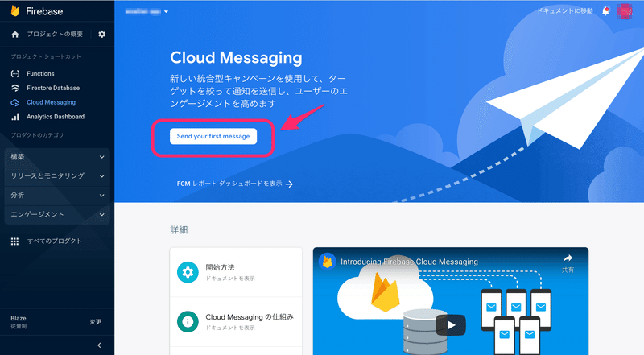Open すべてのプロダクト
The image size is (644, 355).
tap(55, 241)
